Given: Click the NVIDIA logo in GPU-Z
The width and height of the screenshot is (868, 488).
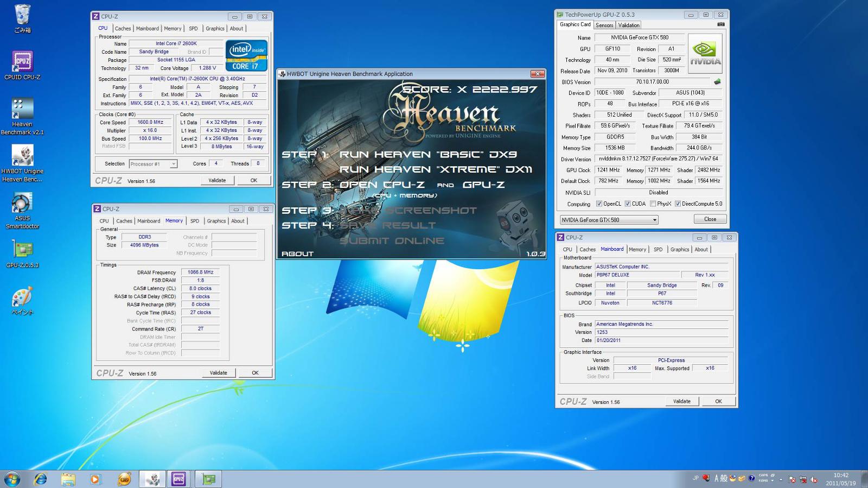Looking at the screenshot, I should point(705,54).
